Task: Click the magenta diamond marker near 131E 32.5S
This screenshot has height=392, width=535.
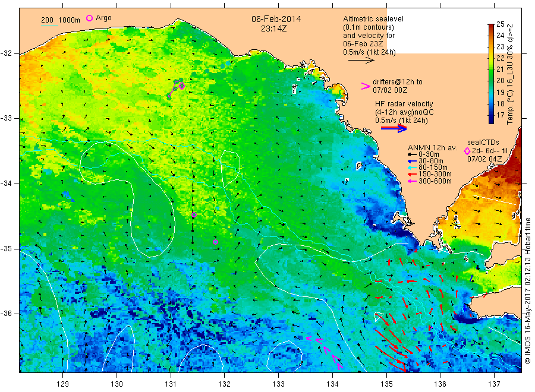Action: [182, 86]
